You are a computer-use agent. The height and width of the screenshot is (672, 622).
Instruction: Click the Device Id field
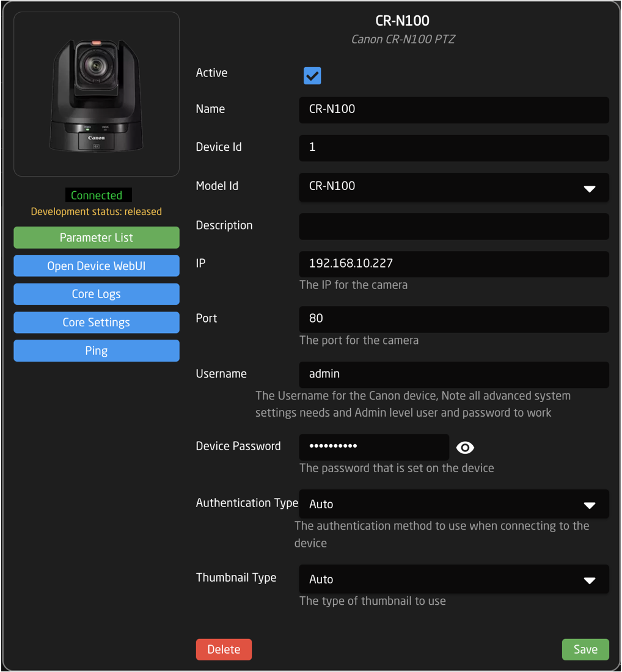pyautogui.click(x=454, y=148)
